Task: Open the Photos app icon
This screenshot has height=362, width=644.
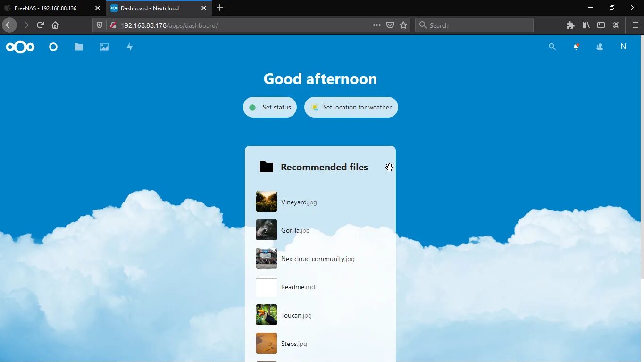Action: [x=104, y=47]
